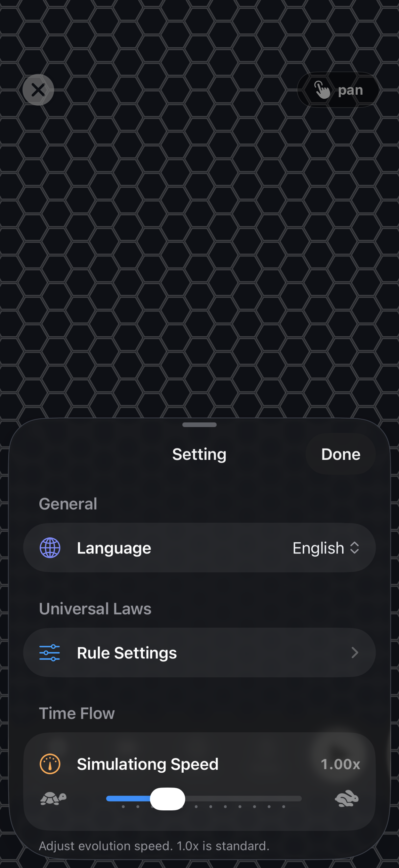399x868 pixels.
Task: Tap the hand pointer icon in pan button
Action: pos(322,90)
